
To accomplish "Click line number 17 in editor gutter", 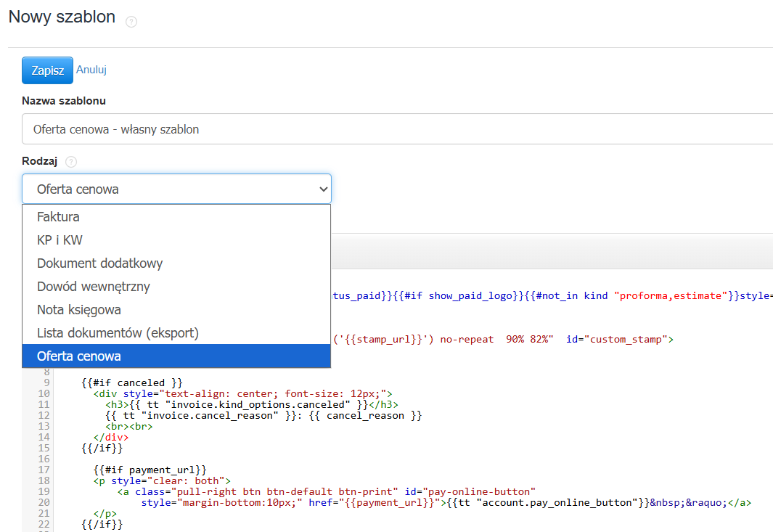I will tap(44, 470).
